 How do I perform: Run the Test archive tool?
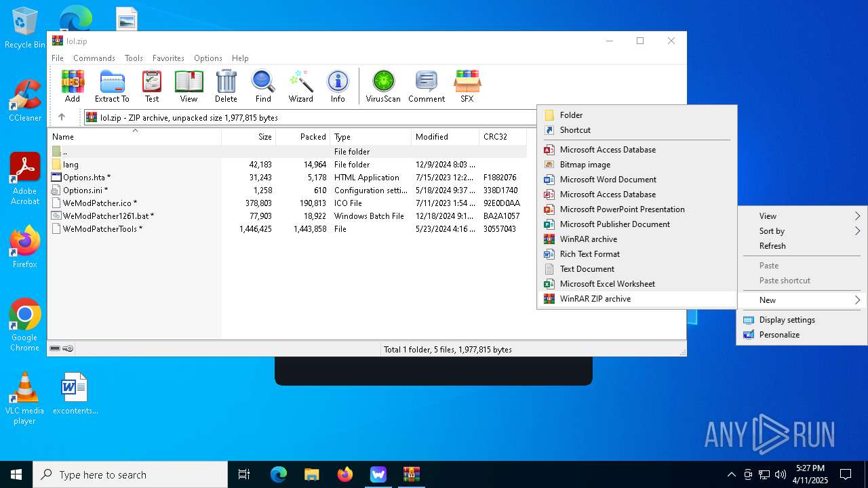pyautogui.click(x=152, y=86)
